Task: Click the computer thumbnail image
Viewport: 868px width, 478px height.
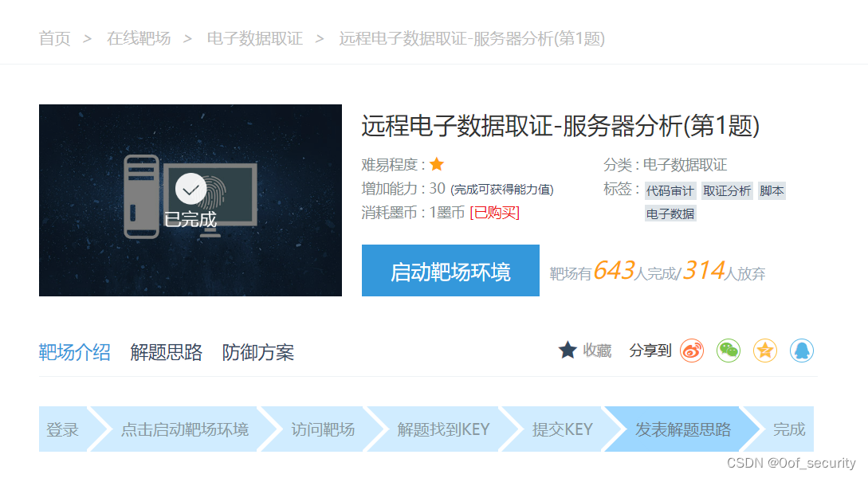Action: 190,200
